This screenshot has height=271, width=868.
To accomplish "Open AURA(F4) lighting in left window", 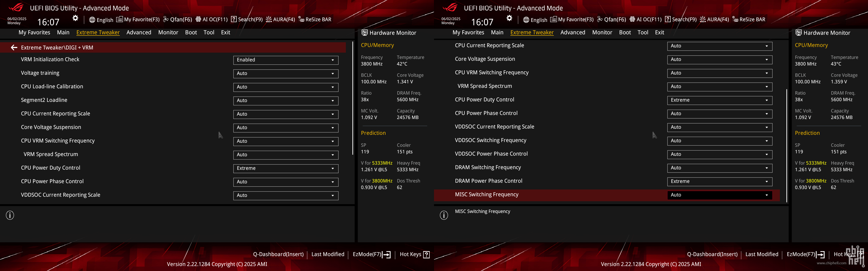I will pyautogui.click(x=280, y=19).
